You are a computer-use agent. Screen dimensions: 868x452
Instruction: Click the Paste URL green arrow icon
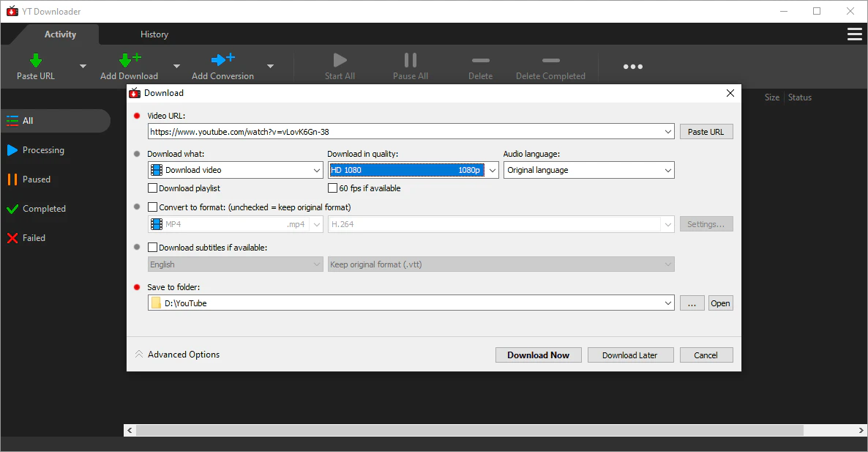tap(35, 61)
